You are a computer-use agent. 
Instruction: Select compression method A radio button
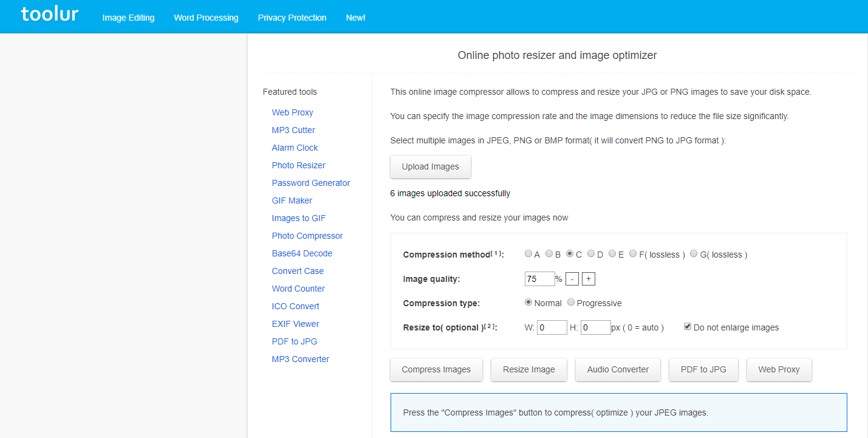tap(528, 254)
